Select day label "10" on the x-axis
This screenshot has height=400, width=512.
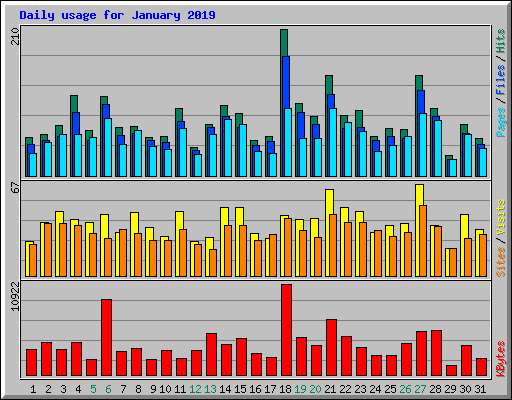click(x=165, y=389)
